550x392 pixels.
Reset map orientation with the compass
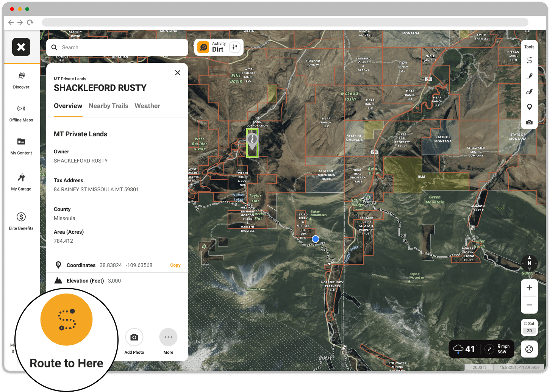(529, 263)
